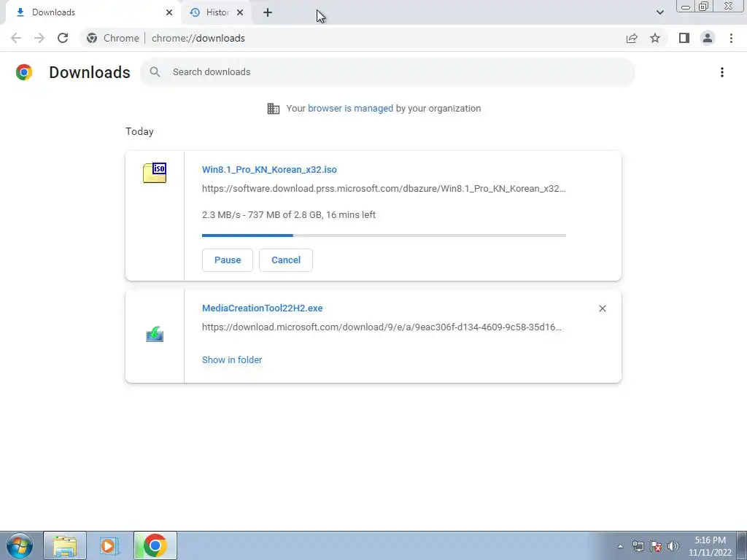Click the ISO download progress bar
This screenshot has width=747, height=560.
[384, 236]
